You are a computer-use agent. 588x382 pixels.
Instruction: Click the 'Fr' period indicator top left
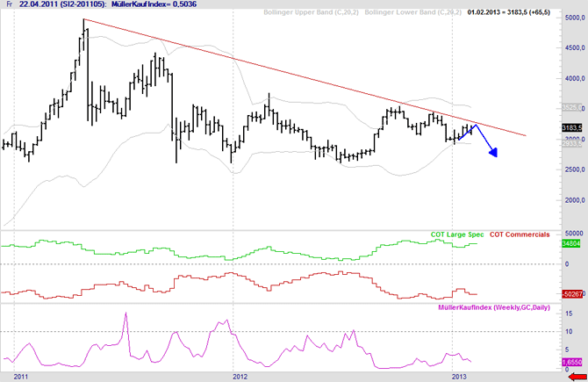coord(9,5)
